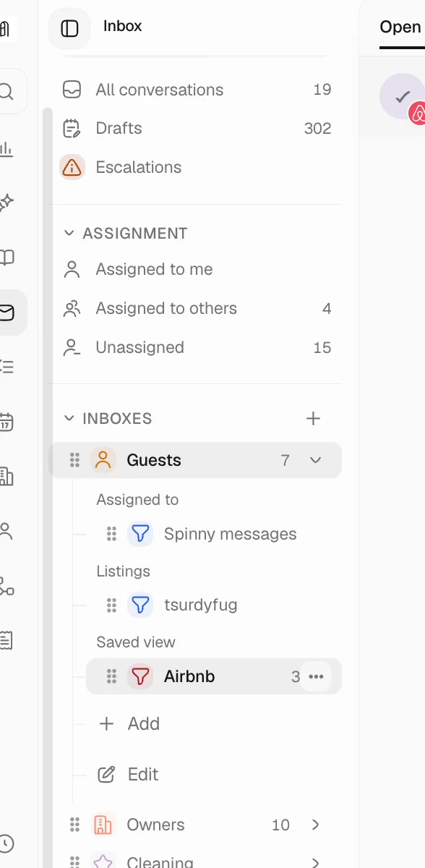Click Edit under Guests inbox
This screenshot has height=868, width=425.
tap(128, 774)
